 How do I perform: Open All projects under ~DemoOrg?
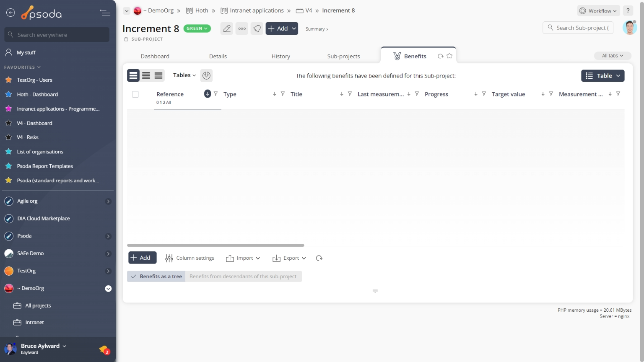pos(38,306)
